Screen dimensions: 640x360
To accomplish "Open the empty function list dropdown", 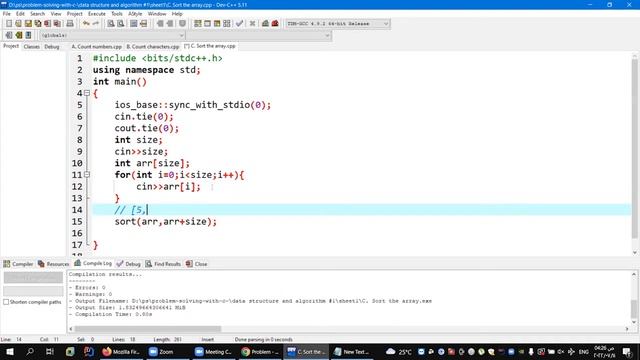I will [x=259, y=36].
